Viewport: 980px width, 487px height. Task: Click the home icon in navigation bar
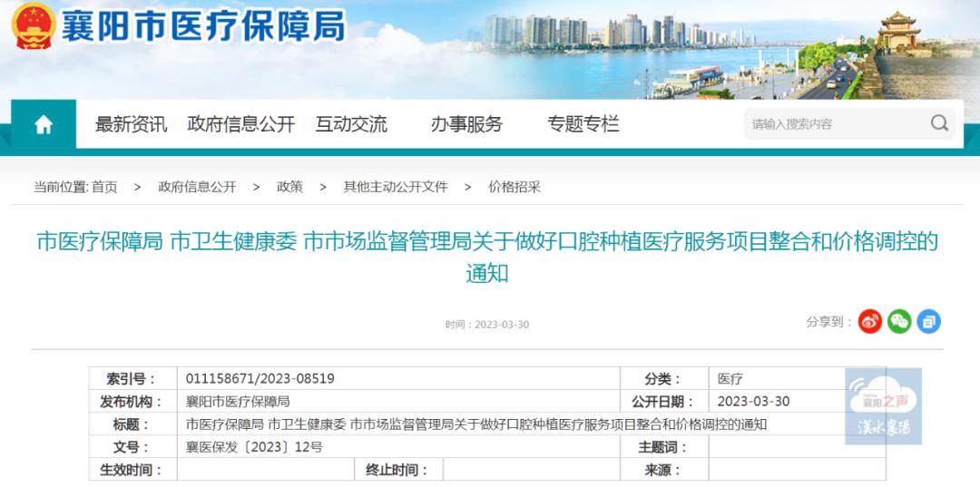[44, 124]
